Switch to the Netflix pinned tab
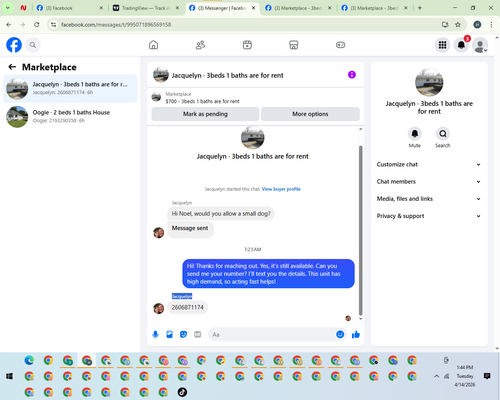The width and height of the screenshot is (500, 400). [23, 8]
